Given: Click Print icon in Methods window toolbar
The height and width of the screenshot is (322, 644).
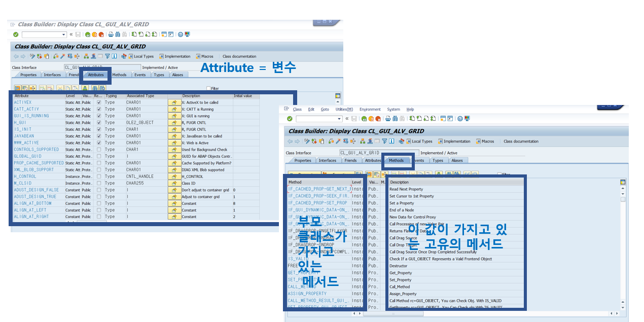Looking at the screenshot, I should pyautogui.click(x=388, y=119).
